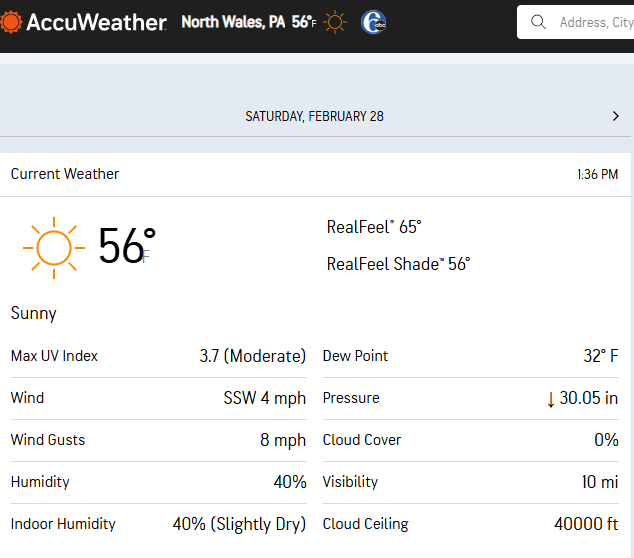634x558 pixels.
Task: Click the header 56°F temperature
Action: 304,22
